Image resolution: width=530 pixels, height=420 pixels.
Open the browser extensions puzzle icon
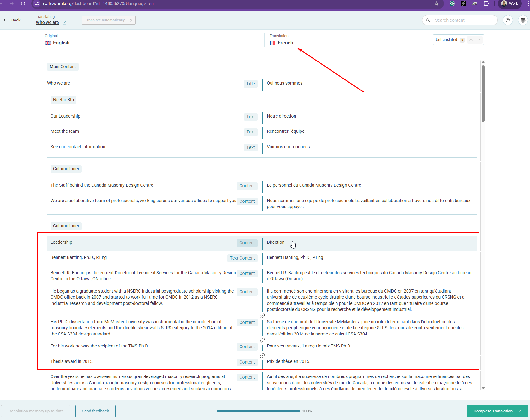coord(486,3)
